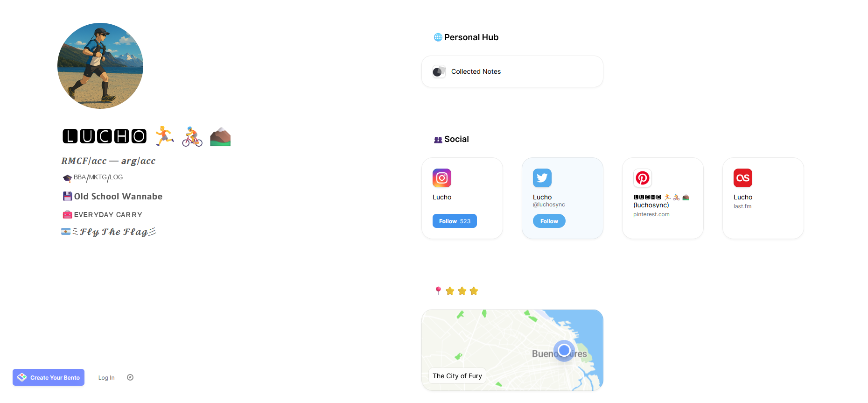
Task: Click The City of Fury map label
Action: pos(457,376)
